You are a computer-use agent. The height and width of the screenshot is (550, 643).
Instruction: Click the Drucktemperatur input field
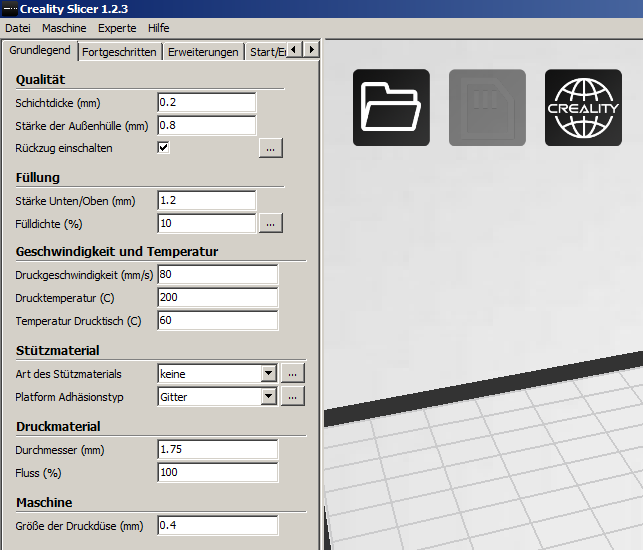point(217,298)
